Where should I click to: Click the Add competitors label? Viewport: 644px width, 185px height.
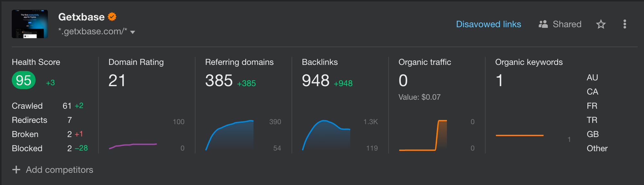(x=60, y=170)
